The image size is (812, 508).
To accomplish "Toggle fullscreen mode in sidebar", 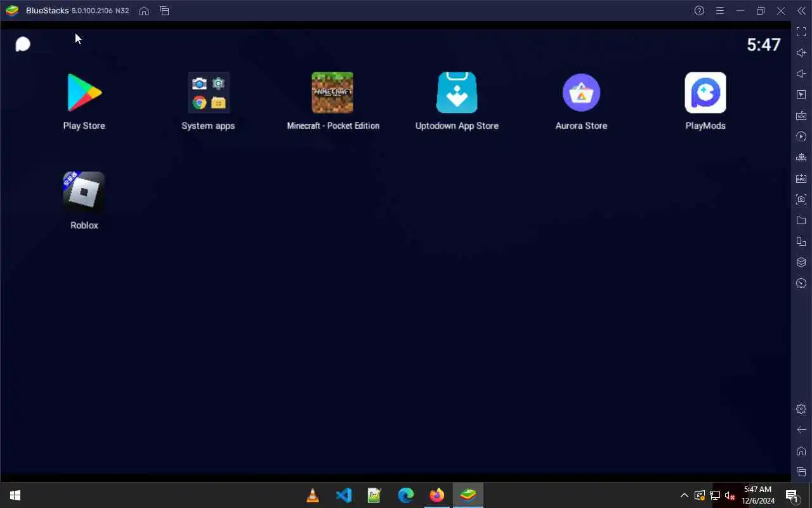I will 801,32.
